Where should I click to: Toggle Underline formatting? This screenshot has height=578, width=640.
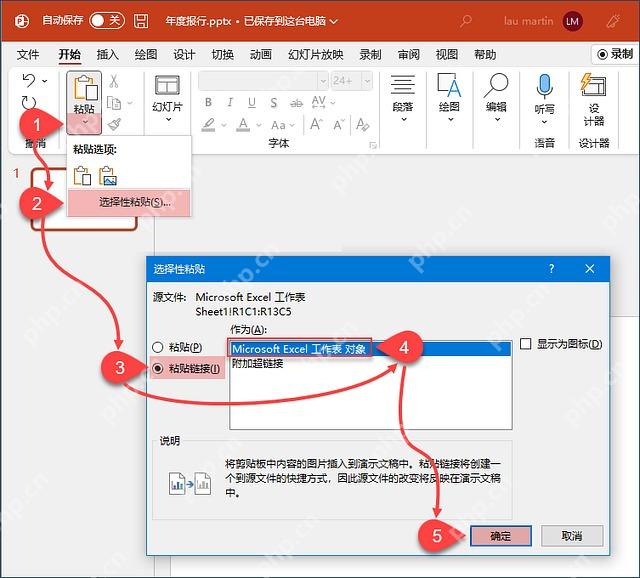(x=252, y=103)
